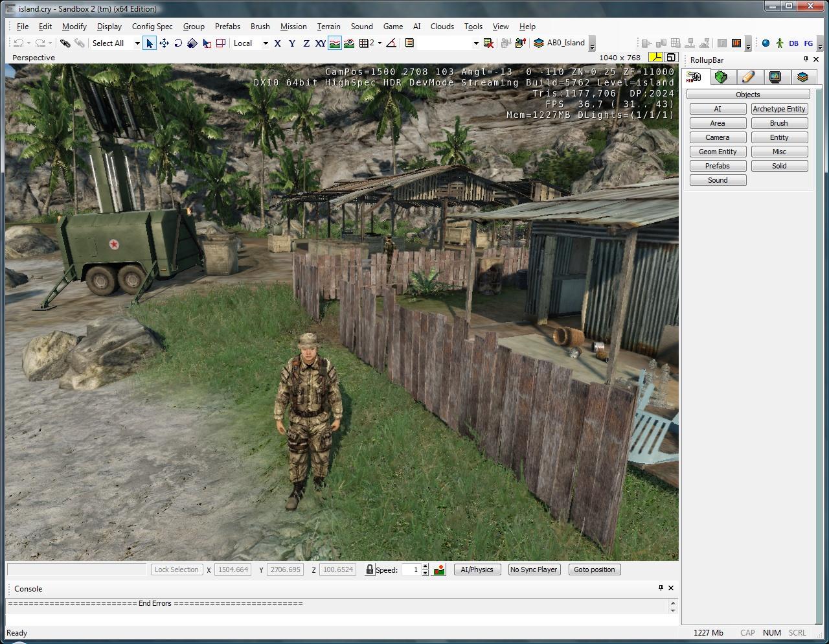Click the terrain collision icon beside Speed

[439, 569]
